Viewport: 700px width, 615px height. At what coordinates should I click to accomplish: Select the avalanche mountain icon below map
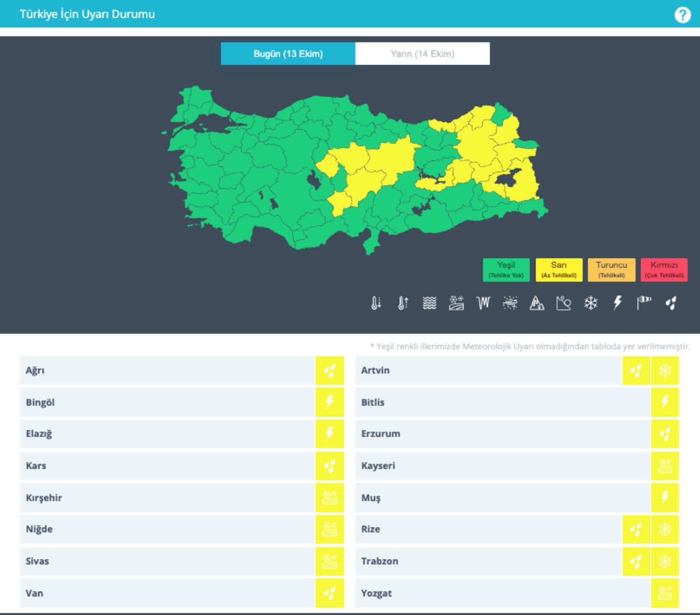click(x=537, y=303)
